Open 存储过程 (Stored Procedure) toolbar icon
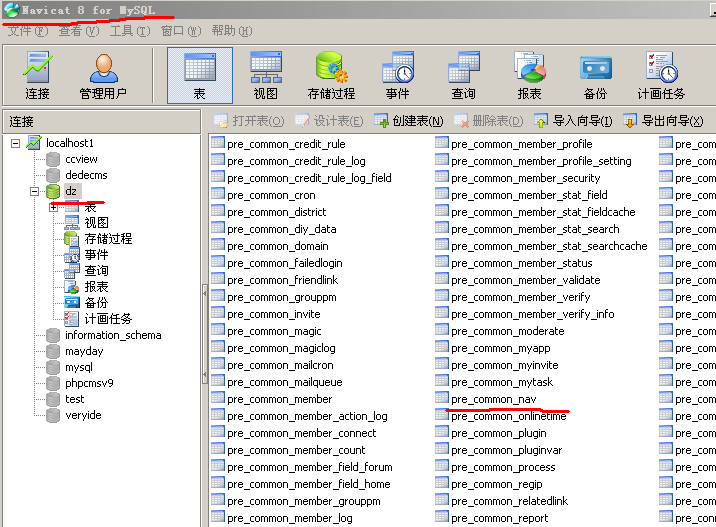Screen dimensions: 716x527 coord(332,76)
